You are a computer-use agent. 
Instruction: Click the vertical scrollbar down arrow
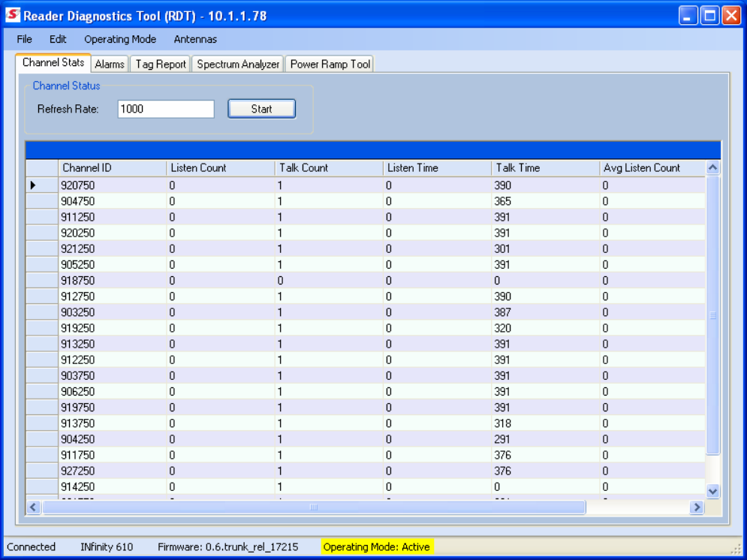[x=712, y=491]
